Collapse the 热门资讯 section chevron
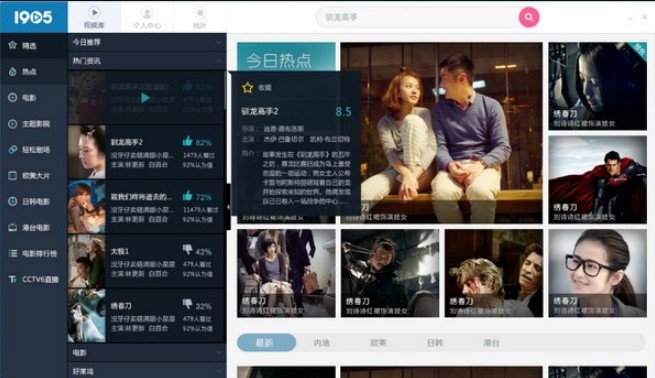The height and width of the screenshot is (378, 655). coord(219,61)
